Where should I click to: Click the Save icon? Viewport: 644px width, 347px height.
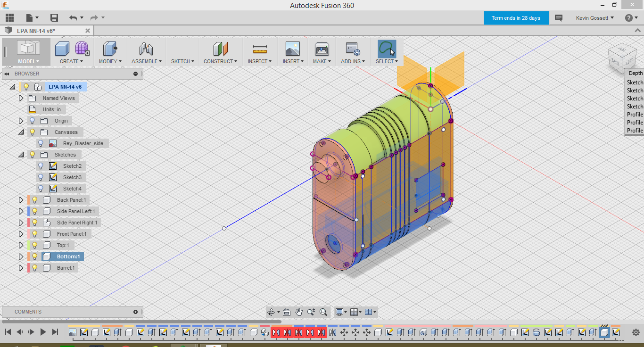tap(54, 18)
